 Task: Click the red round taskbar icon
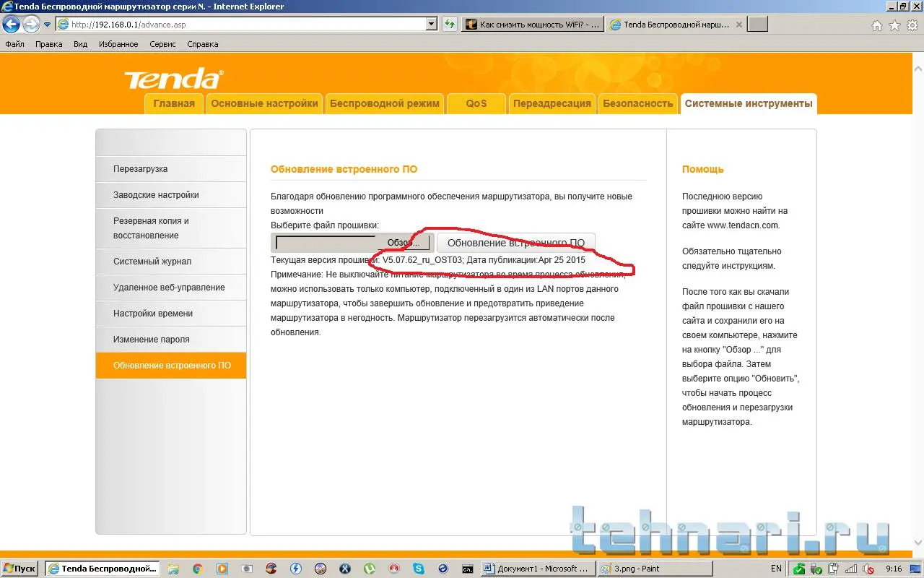tap(394, 569)
